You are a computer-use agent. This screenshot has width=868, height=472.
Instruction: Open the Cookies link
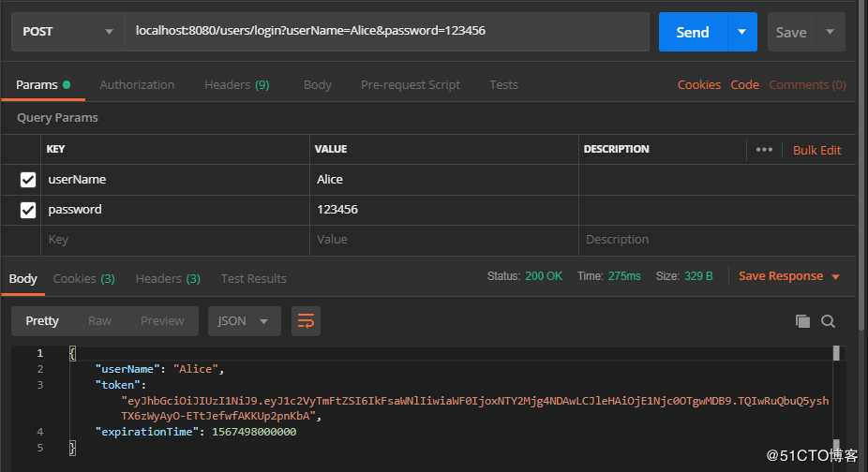click(699, 84)
